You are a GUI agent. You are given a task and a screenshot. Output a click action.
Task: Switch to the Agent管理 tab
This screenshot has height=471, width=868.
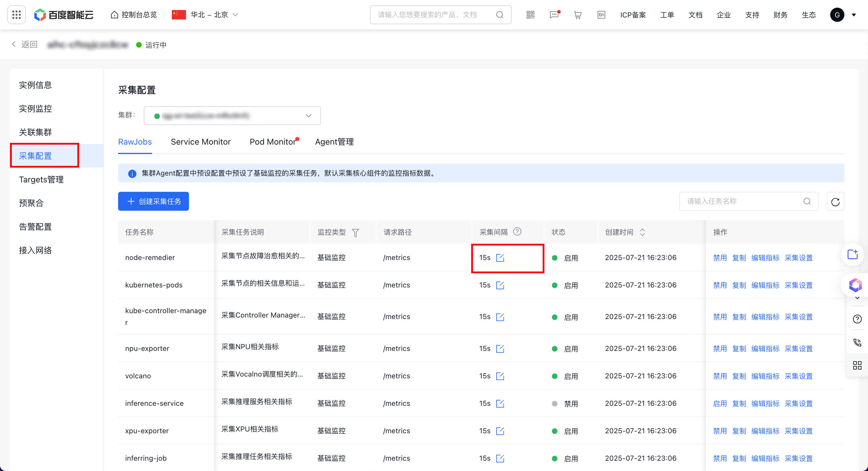click(x=334, y=142)
